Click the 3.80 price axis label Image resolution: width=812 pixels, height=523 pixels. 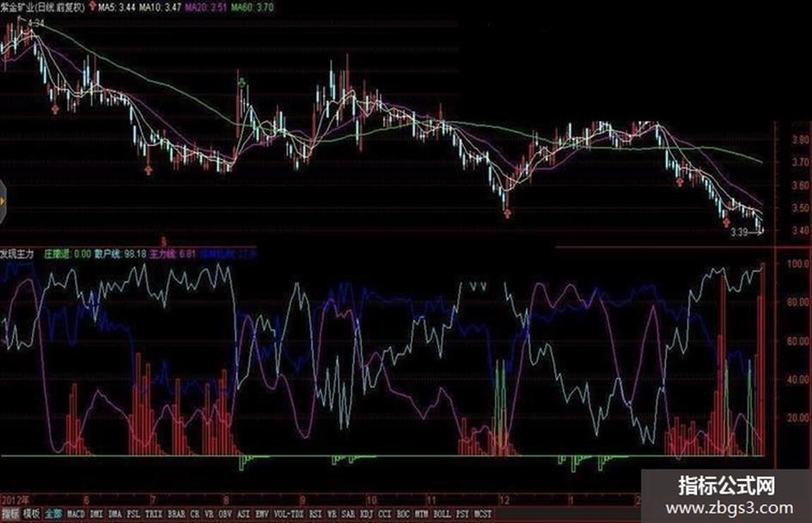(x=801, y=139)
